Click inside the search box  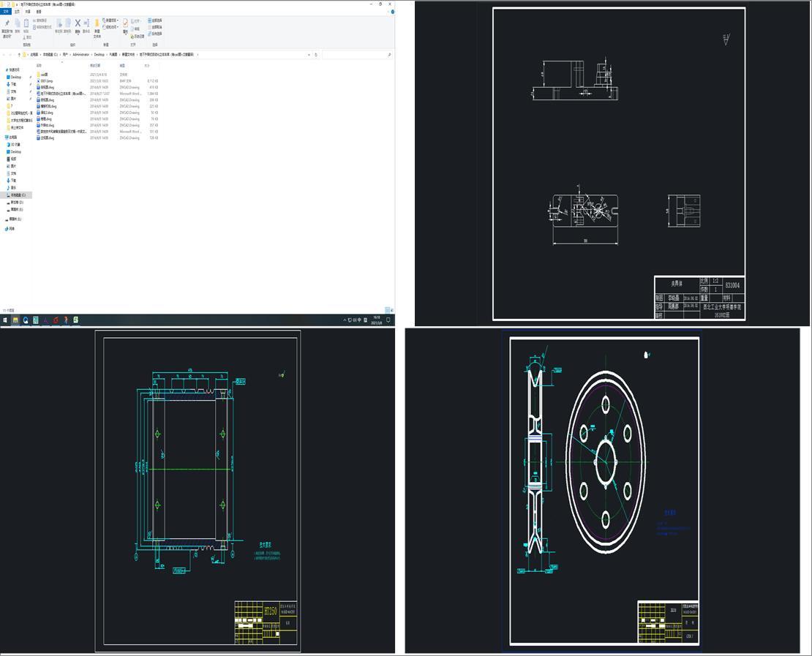point(355,54)
